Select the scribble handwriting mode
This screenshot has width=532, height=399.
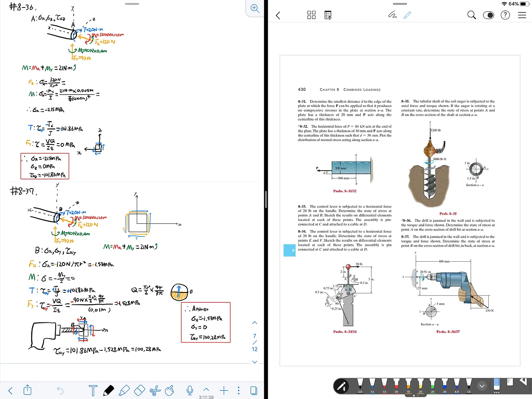pyautogui.click(x=392, y=15)
